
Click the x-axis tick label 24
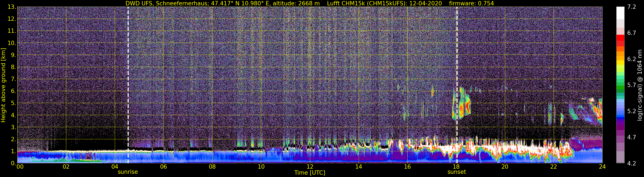point(602,167)
